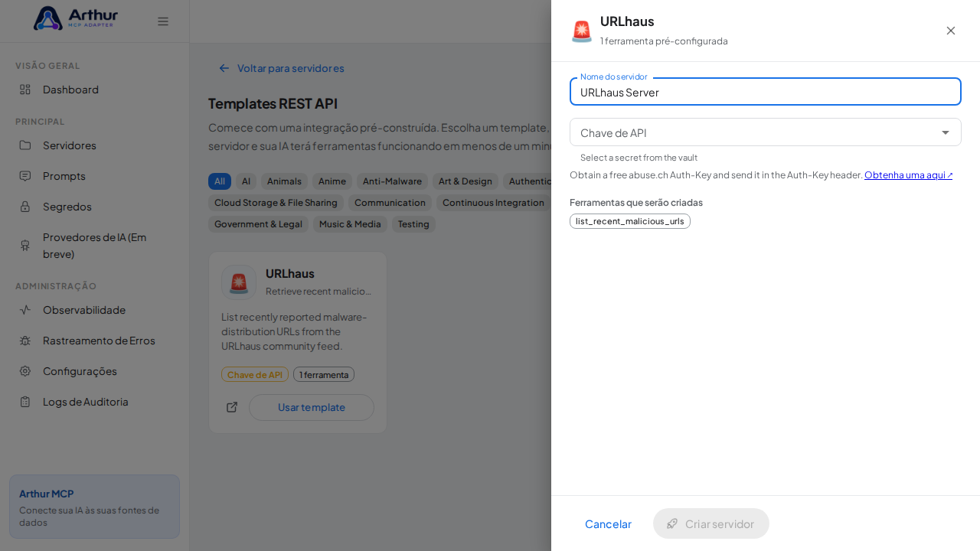
Task: Click the Criar servidor button
Action: [x=711, y=523]
